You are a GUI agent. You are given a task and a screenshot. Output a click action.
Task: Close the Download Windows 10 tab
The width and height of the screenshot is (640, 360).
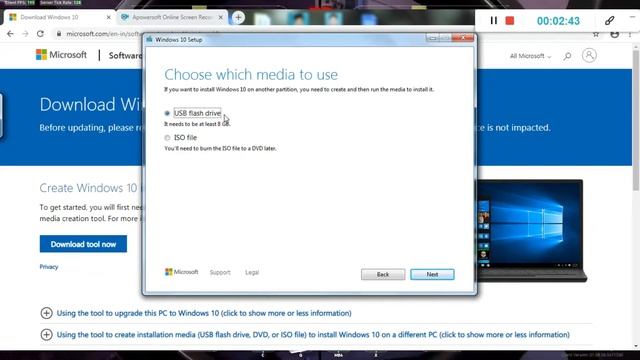109,17
